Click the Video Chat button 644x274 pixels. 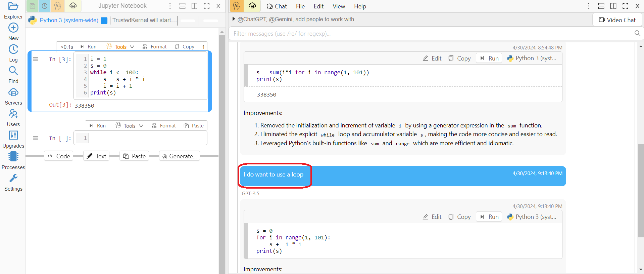coord(617,20)
